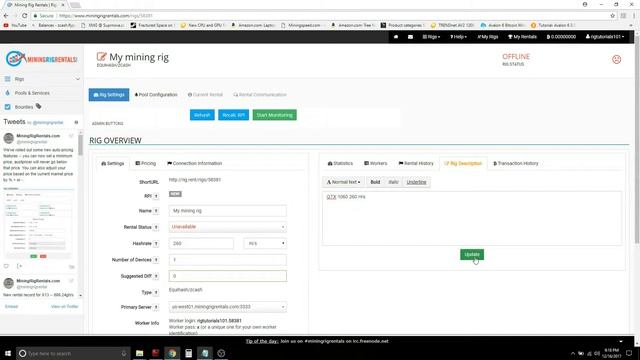
Task: Open the hashrate unit dropdown
Action: coord(265,243)
